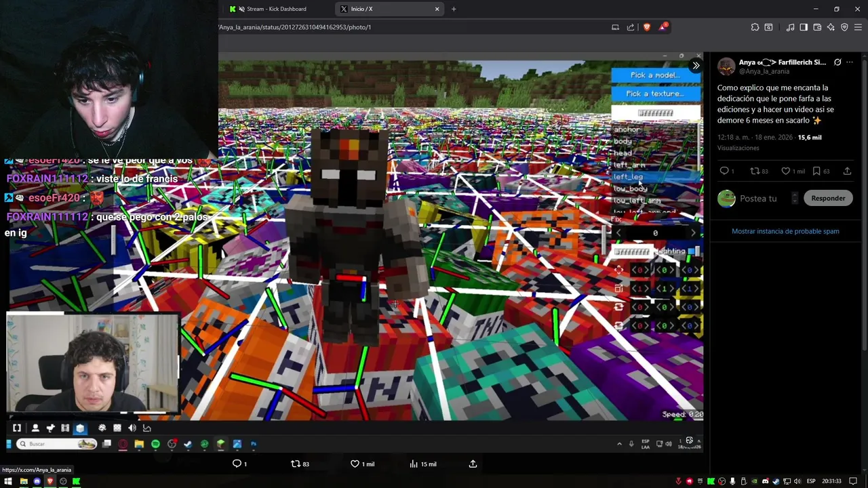Viewport: 868px width, 488px height.
Task: Click the Grok icon beside the tweet author name
Action: (837, 62)
